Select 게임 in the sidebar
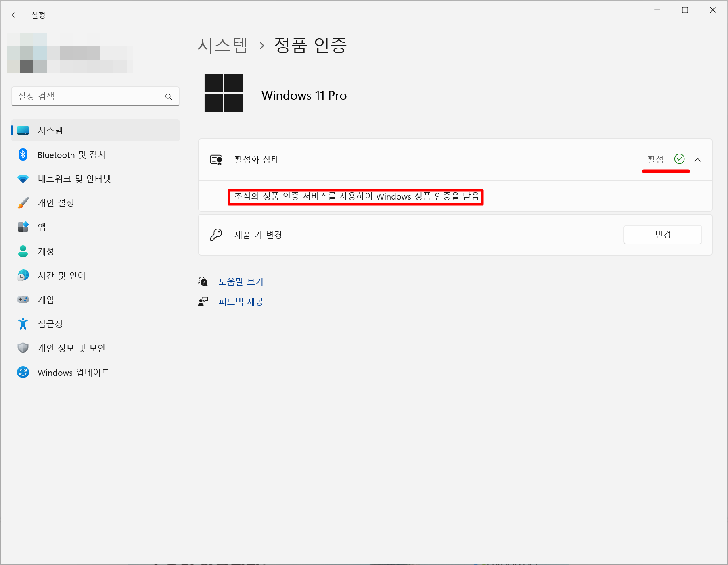 pos(95,300)
